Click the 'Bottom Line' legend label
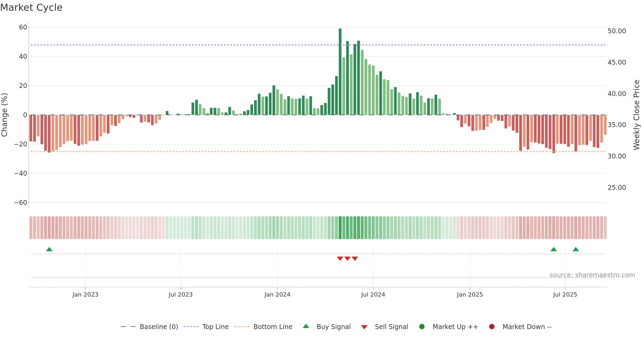Image resolution: width=644 pixels, height=362 pixels. tap(273, 327)
